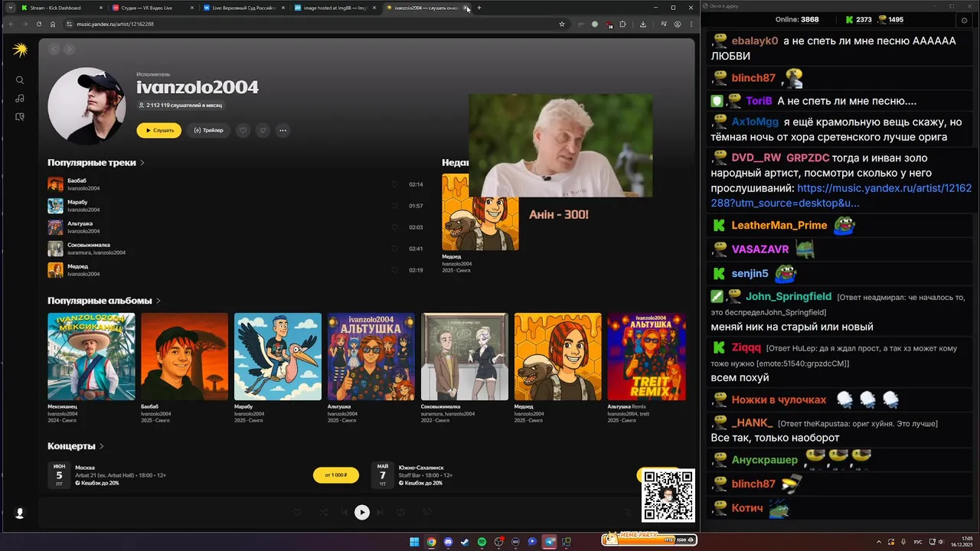Open the Мексиканец album cover
The image size is (980, 551).
click(x=91, y=357)
